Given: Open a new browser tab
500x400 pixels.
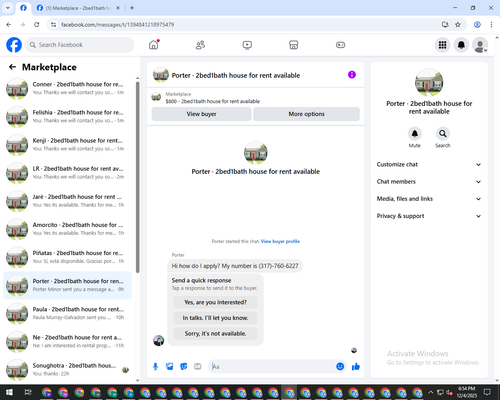Looking at the screenshot, I should tap(132, 8).
